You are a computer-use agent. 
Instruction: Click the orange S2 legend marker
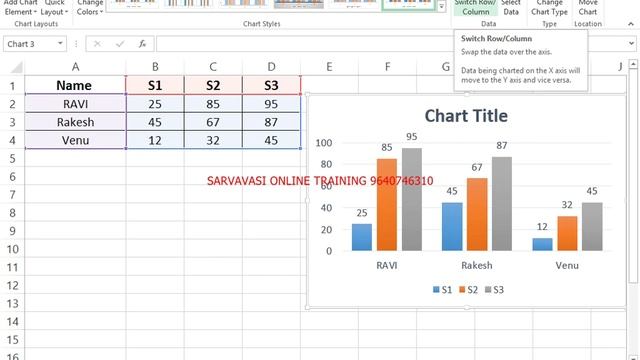[462, 289]
